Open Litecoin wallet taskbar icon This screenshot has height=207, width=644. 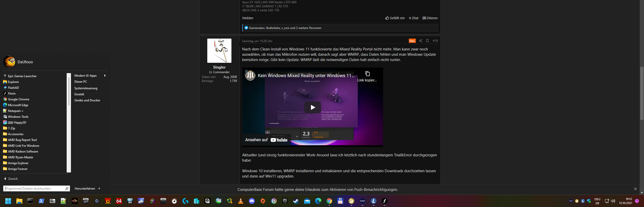click(x=373, y=201)
